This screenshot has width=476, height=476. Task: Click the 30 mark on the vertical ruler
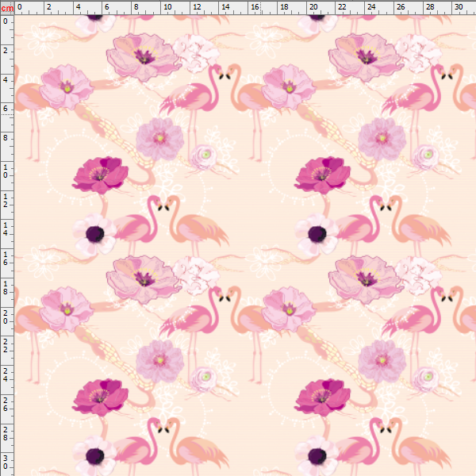pos(6,463)
